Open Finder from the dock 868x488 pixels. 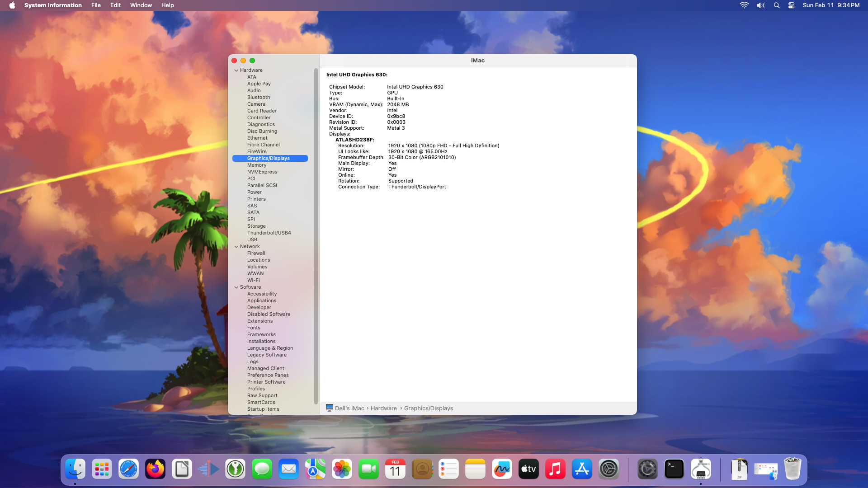pos(75,469)
